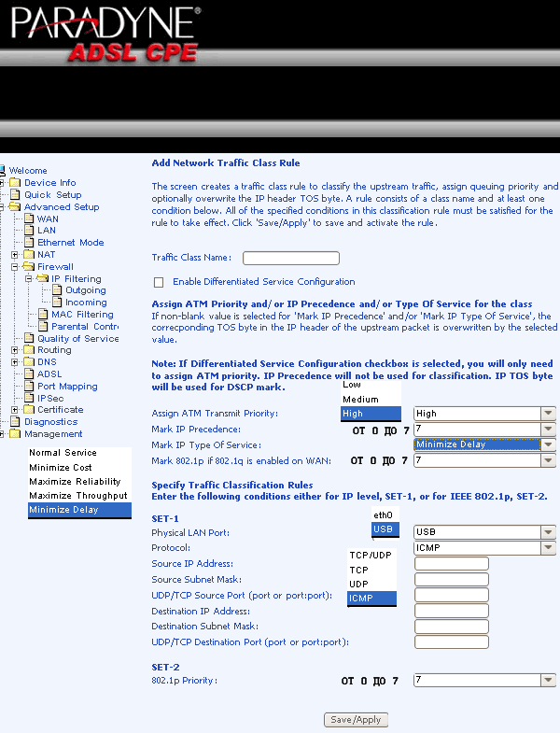Screen dimensions: 560x733
Task: Open the Welcome page link
Action: pyautogui.click(x=28, y=171)
